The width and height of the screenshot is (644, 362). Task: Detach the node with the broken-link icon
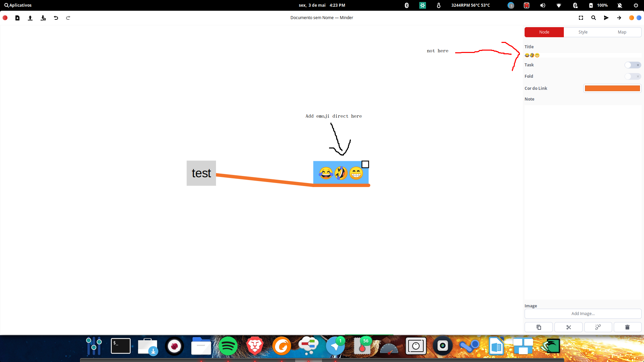[598, 327]
